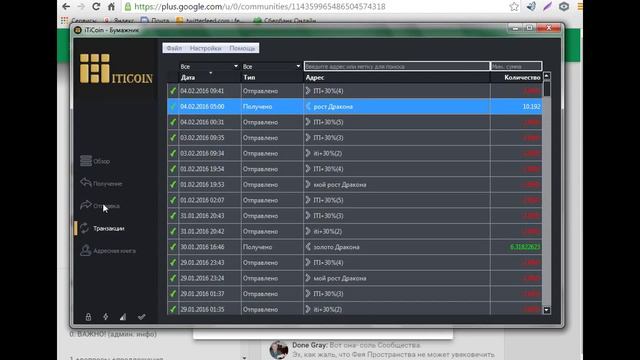The image size is (640, 360).
Task: Click Отправлено in the 29.01.2016 01:35 row
Action: (260, 309)
